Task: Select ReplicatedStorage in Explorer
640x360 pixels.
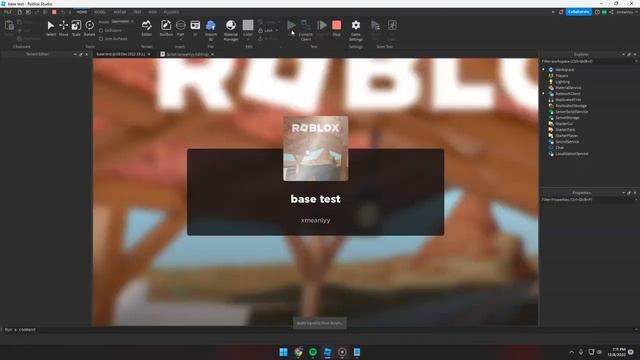Action: click(x=571, y=106)
